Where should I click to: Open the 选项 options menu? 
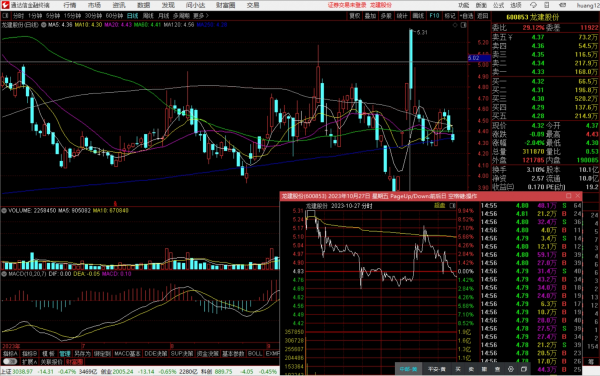516,5
